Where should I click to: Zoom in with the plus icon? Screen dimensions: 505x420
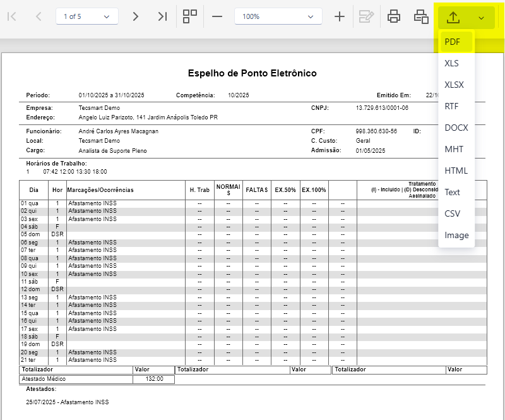point(340,16)
